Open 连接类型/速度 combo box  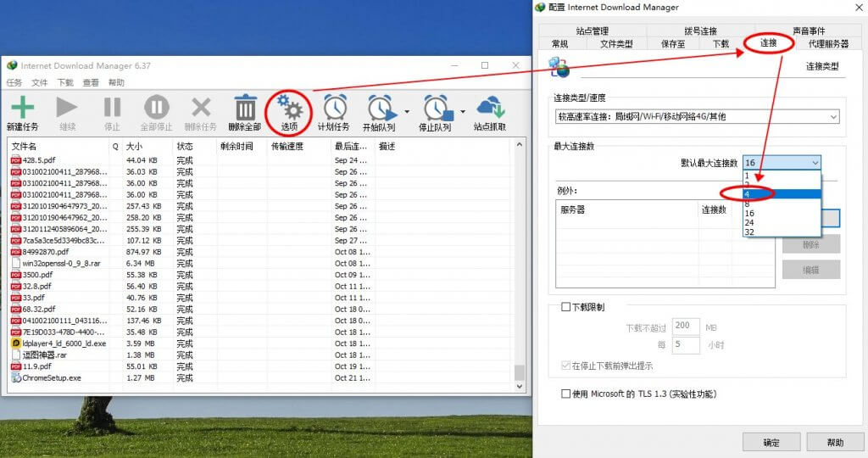[698, 117]
